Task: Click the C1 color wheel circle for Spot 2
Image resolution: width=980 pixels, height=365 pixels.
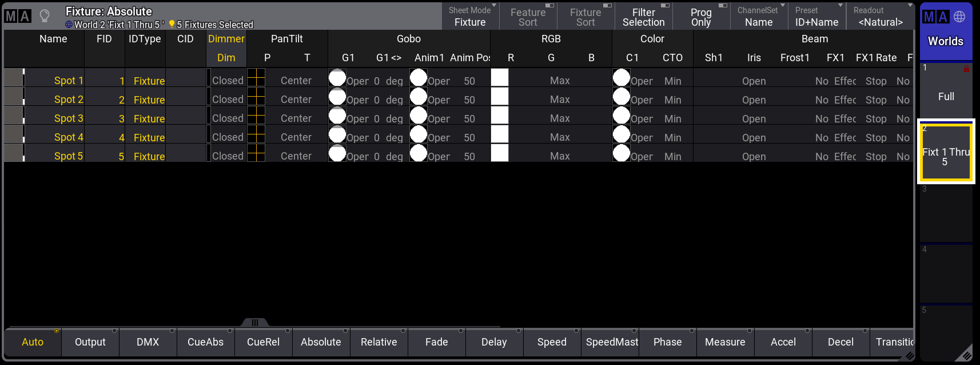Action: coord(621,97)
